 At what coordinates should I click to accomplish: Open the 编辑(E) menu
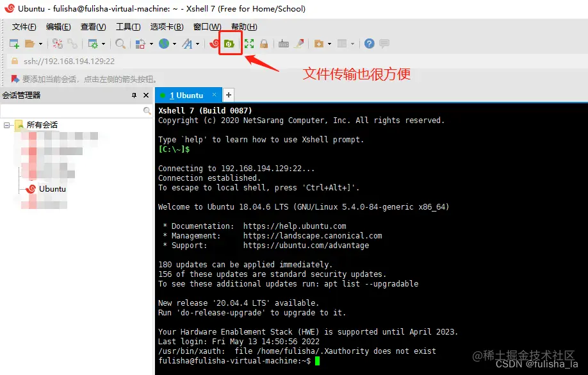[58, 27]
